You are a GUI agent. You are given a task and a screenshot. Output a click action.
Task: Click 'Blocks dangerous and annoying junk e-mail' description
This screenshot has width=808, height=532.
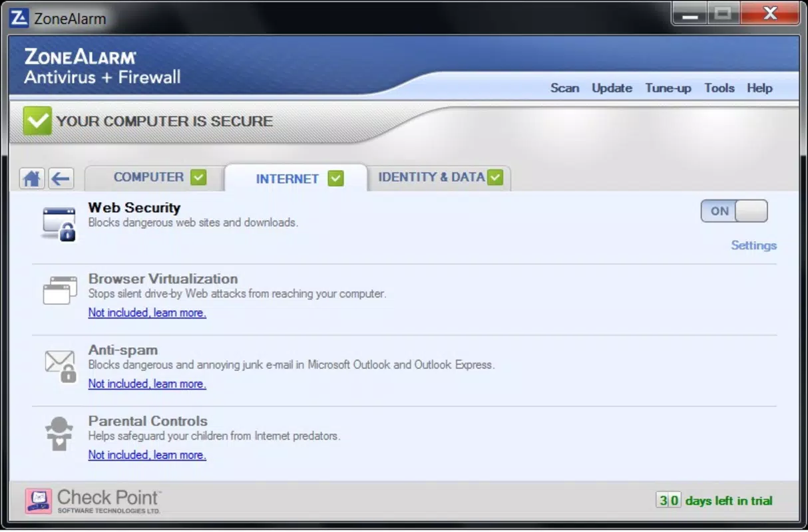[x=292, y=364]
